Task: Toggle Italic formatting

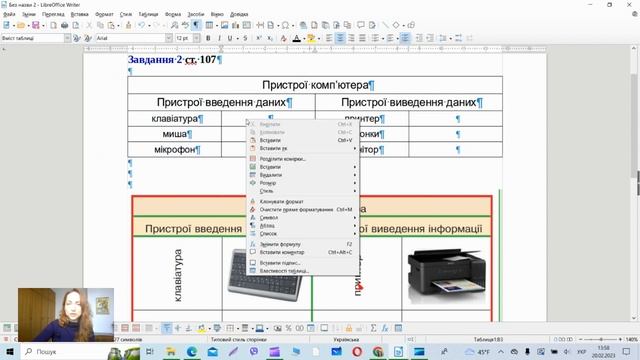Action: click(219, 38)
